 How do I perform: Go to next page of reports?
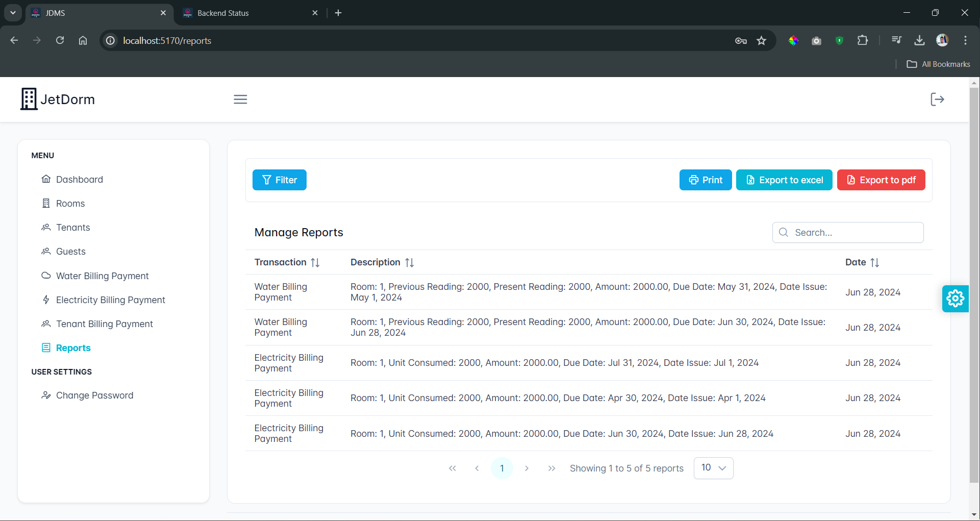526,468
